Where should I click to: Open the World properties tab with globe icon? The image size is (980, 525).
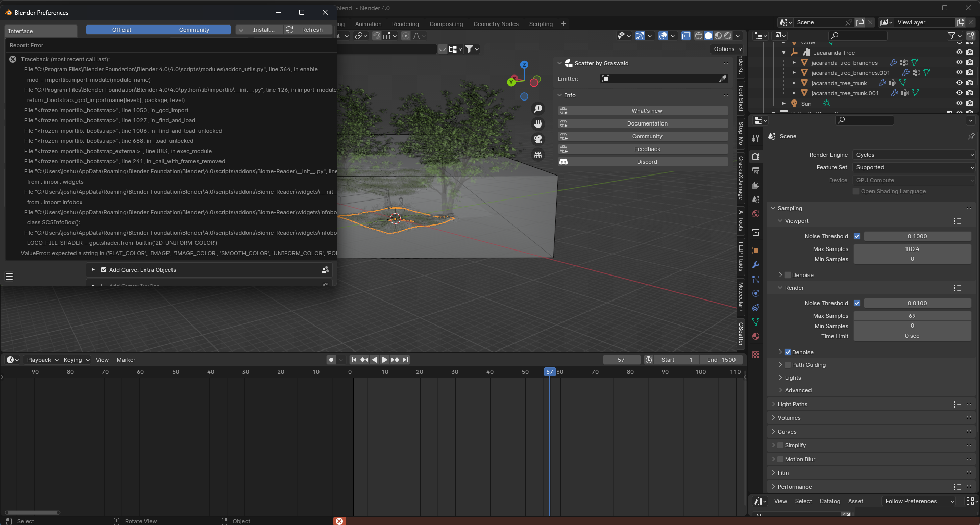click(756, 214)
